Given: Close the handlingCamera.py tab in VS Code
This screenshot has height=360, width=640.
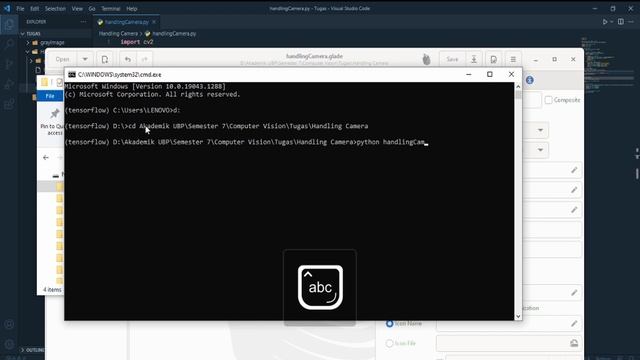Looking at the screenshot, I should pyautogui.click(x=154, y=22).
